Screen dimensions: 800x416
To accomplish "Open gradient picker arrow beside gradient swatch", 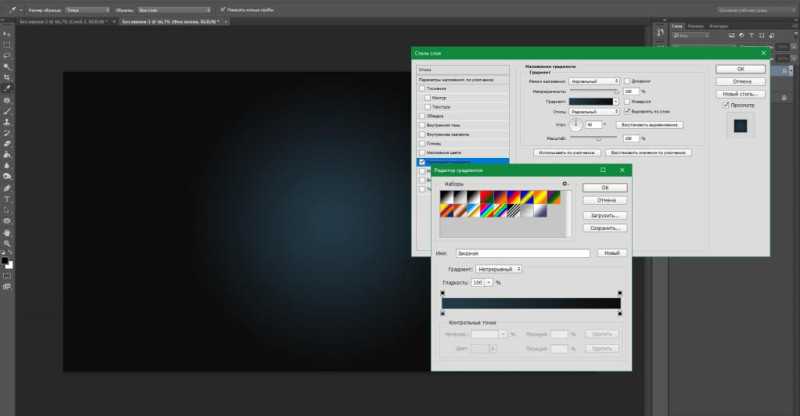I will (x=616, y=102).
